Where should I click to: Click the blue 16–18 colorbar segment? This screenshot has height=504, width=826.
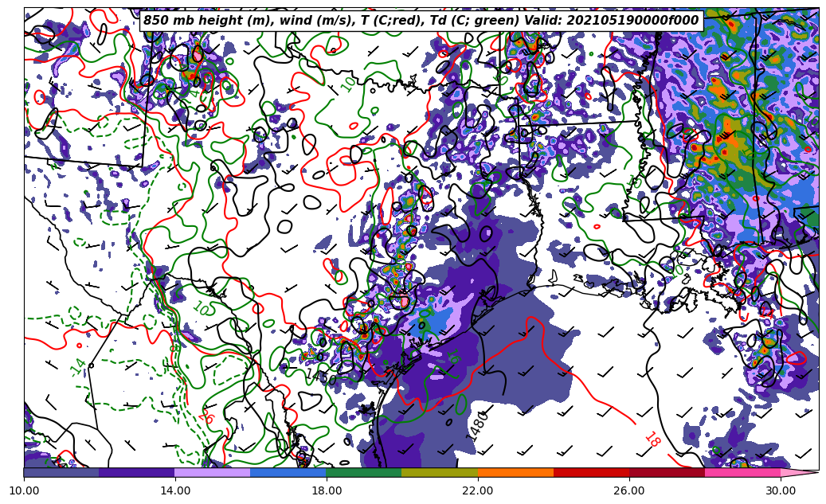click(288, 472)
